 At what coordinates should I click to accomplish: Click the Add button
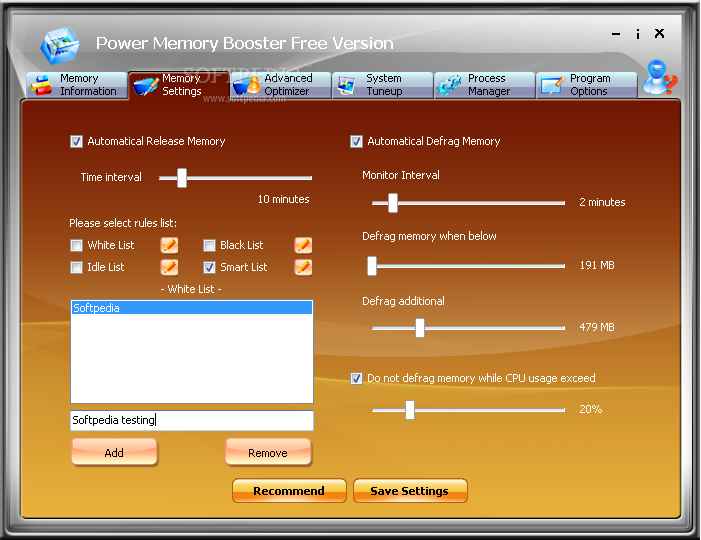(114, 452)
